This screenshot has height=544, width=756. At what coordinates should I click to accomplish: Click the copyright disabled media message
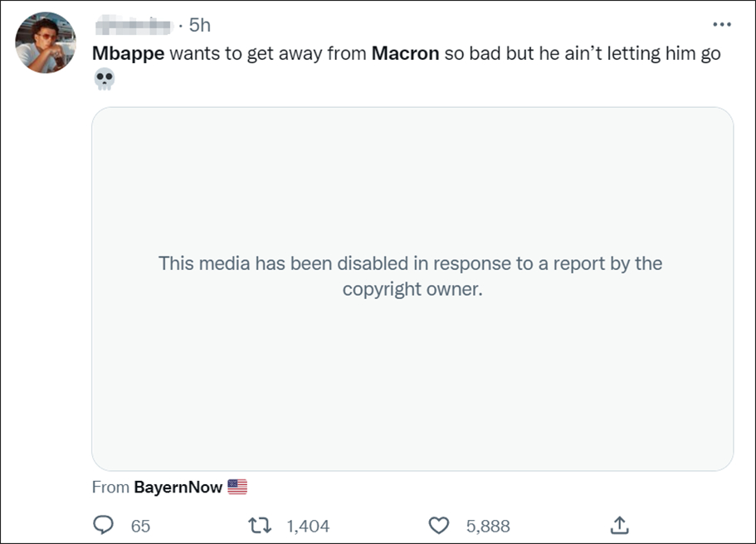point(412,277)
